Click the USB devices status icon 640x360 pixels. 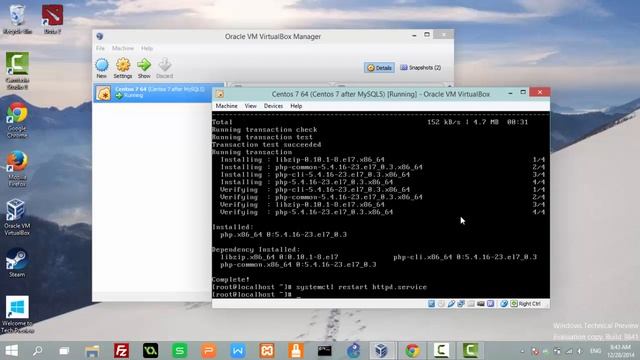pos(451,304)
